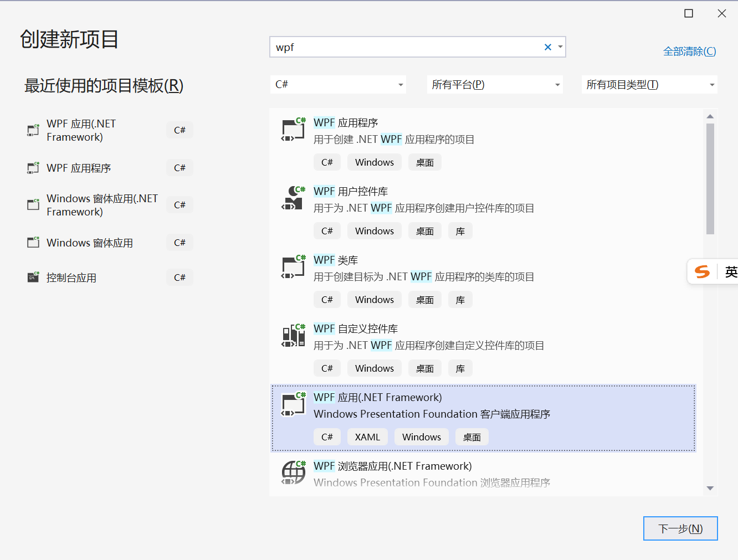Click the C# tag under WPF 自定义控件库
Image resolution: width=738 pixels, height=560 pixels.
[327, 368]
